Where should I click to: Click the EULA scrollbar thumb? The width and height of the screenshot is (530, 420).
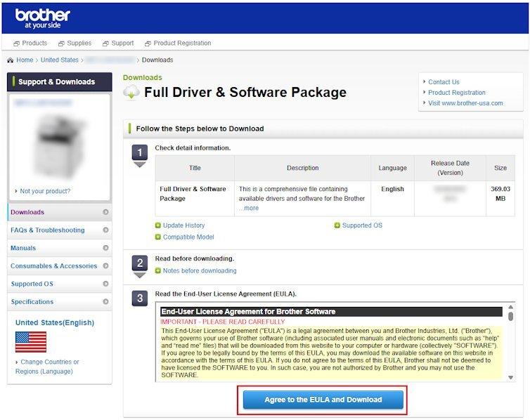click(x=511, y=316)
